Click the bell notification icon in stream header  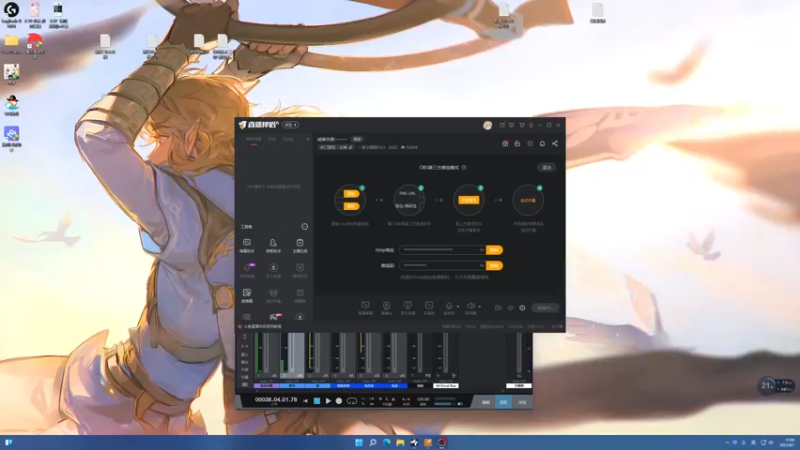pos(542,144)
